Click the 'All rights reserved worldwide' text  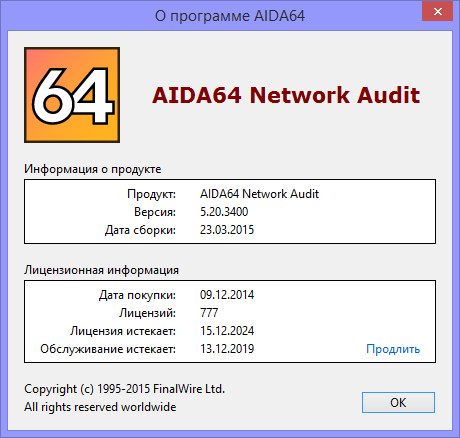coord(100,407)
